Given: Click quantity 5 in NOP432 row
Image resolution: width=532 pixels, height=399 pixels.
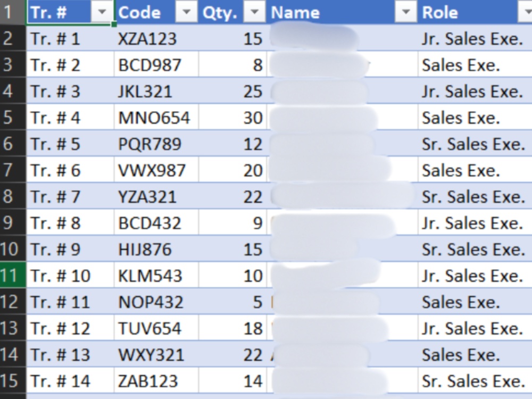Looking at the screenshot, I should pos(233,302).
